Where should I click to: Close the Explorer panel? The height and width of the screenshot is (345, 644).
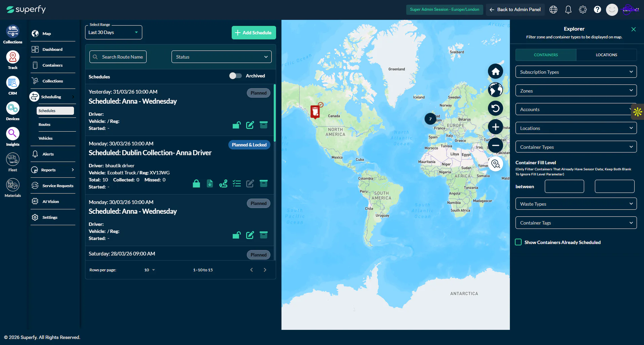pyautogui.click(x=634, y=29)
